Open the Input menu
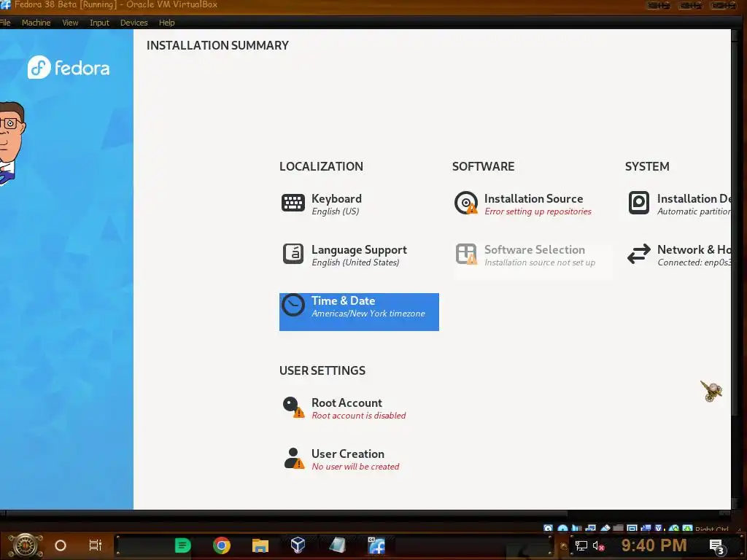The image size is (747, 560). pyautogui.click(x=99, y=23)
